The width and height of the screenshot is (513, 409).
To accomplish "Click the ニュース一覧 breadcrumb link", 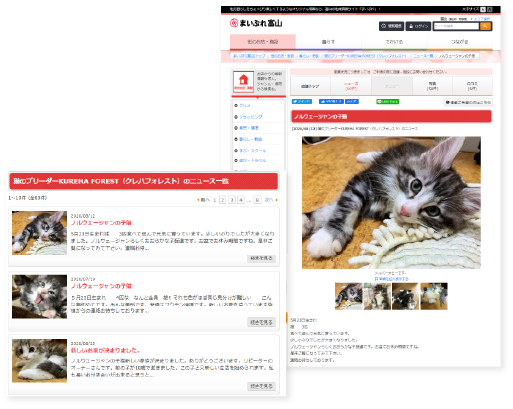I will [x=423, y=56].
